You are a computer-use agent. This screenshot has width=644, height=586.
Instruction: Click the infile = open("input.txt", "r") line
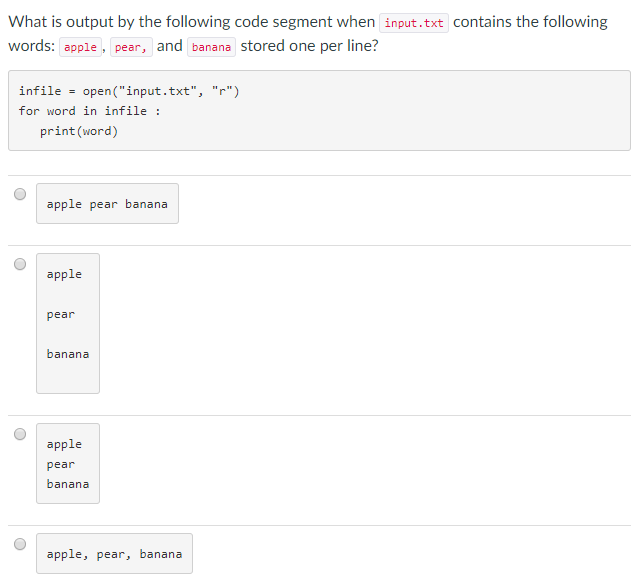point(129,91)
